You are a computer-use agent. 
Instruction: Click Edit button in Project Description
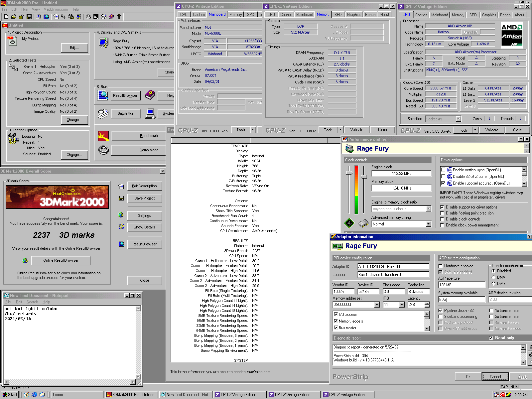click(74, 48)
